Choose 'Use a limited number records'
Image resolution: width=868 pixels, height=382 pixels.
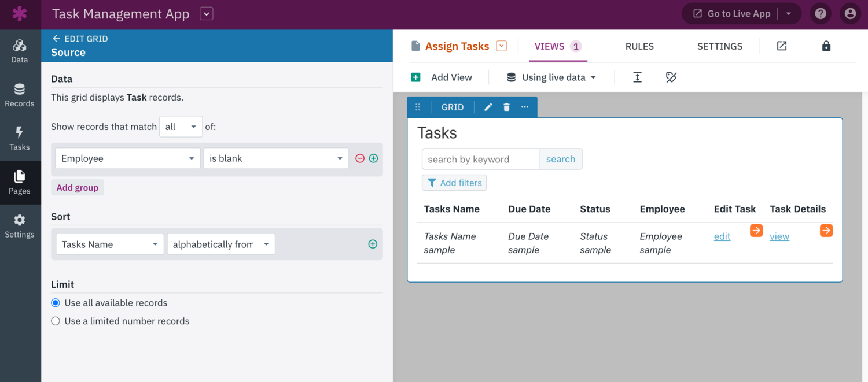tap(55, 321)
